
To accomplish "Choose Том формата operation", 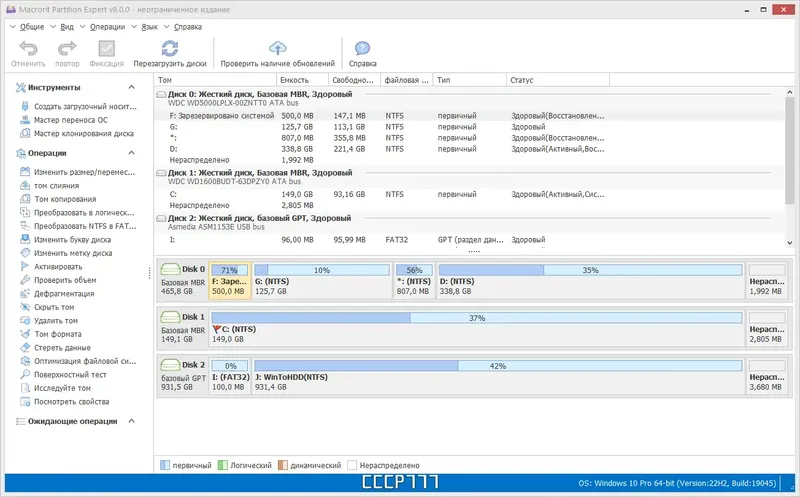I will pos(51,334).
